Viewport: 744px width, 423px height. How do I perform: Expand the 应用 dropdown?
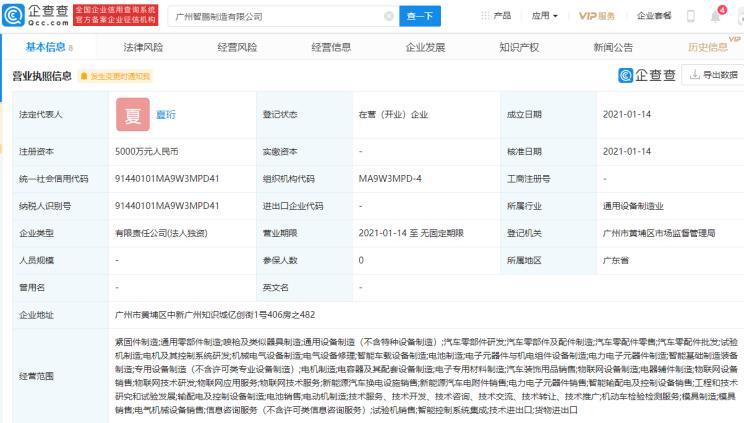tap(544, 16)
